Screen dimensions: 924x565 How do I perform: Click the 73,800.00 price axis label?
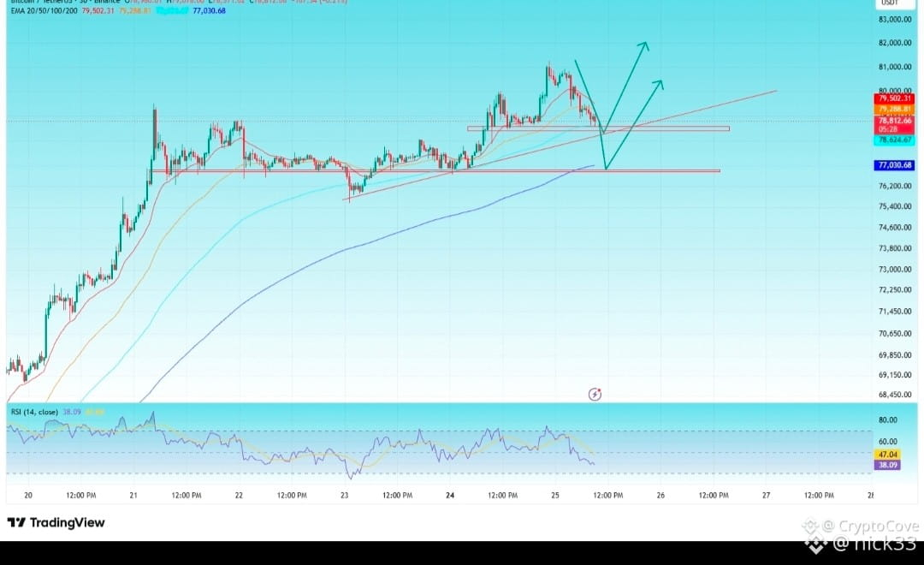click(895, 248)
